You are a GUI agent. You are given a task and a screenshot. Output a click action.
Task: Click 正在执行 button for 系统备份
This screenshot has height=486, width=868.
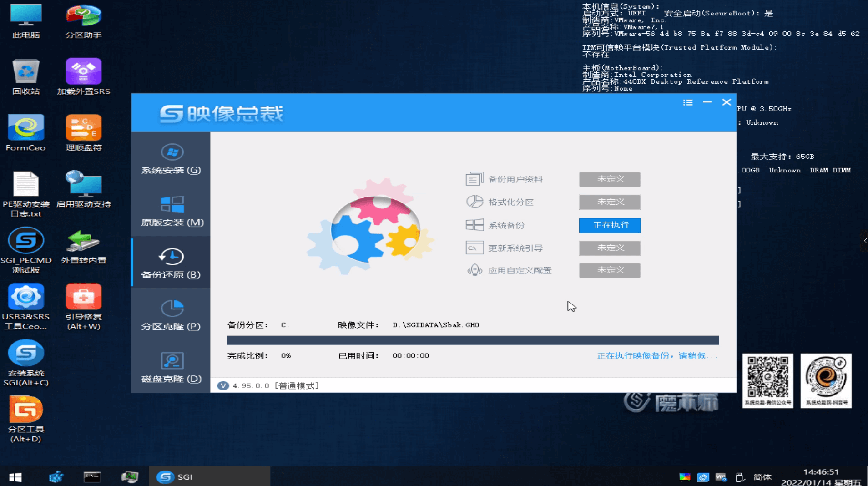click(610, 225)
